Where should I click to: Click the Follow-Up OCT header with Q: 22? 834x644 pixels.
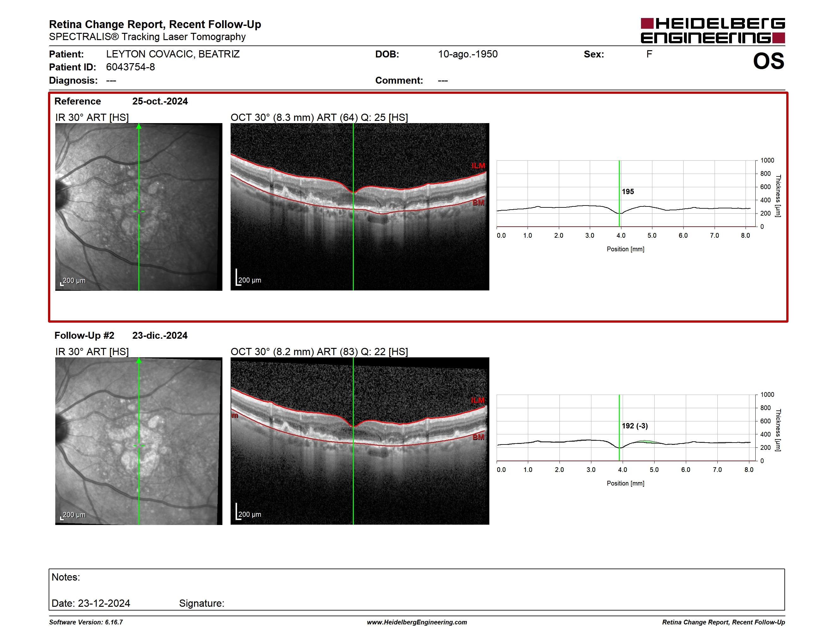[319, 352]
